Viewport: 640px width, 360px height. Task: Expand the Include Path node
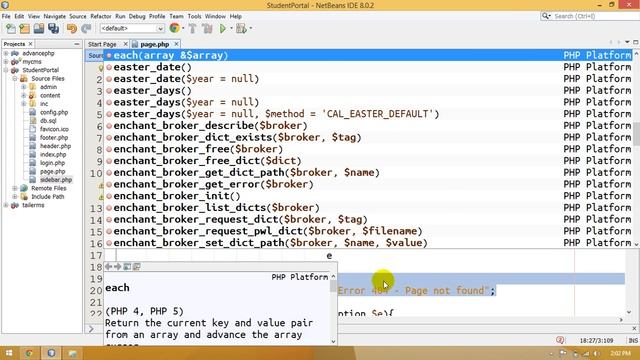[x=15, y=197]
